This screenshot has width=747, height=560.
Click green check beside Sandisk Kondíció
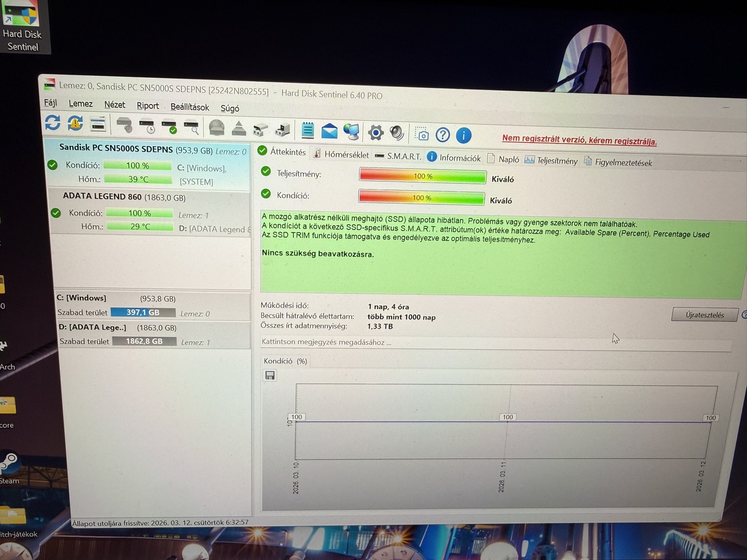coord(53,165)
